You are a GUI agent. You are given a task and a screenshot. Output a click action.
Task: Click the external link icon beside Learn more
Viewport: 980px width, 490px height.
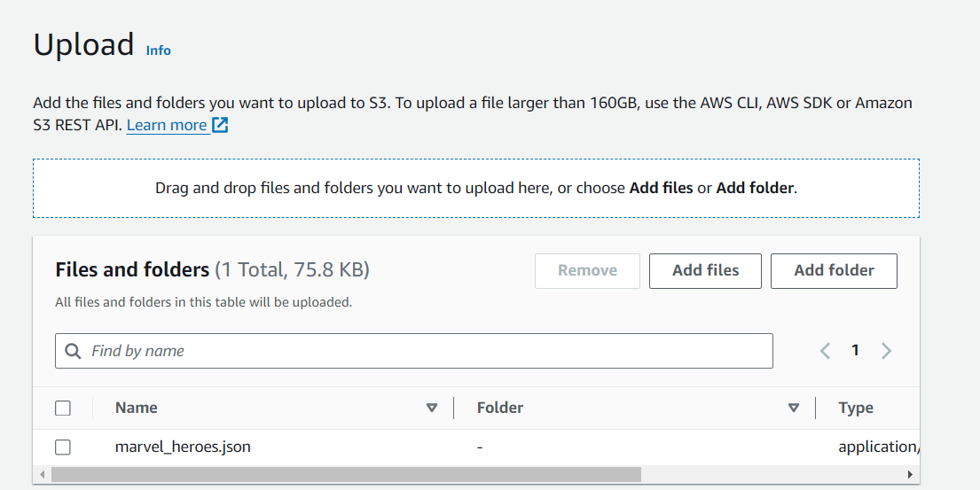(220, 125)
